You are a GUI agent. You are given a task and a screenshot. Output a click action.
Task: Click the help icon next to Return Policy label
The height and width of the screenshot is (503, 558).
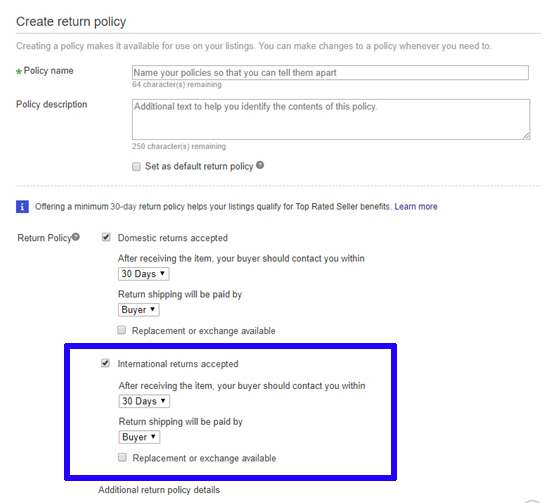(76, 237)
